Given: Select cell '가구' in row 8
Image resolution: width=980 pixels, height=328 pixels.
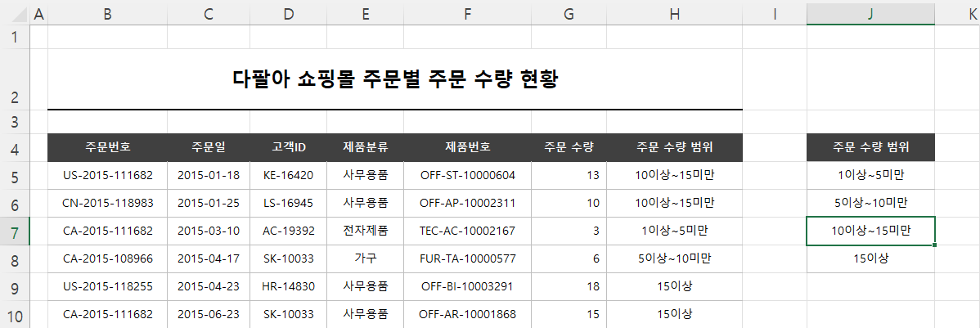Looking at the screenshot, I should point(365,258).
